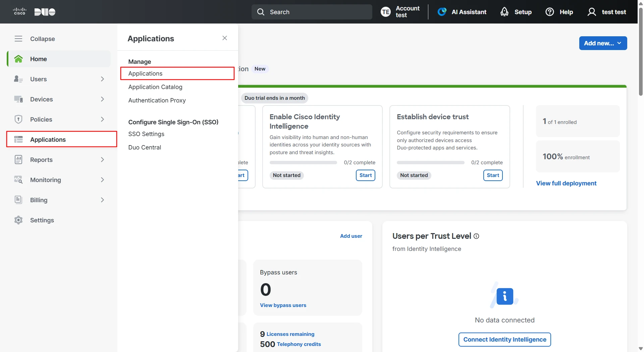644x352 pixels.
Task: Click the Duo logo in header
Action: [45, 12]
